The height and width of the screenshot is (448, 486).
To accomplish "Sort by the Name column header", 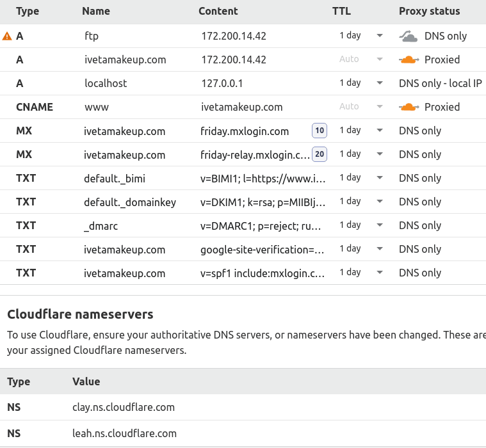I will point(96,11).
